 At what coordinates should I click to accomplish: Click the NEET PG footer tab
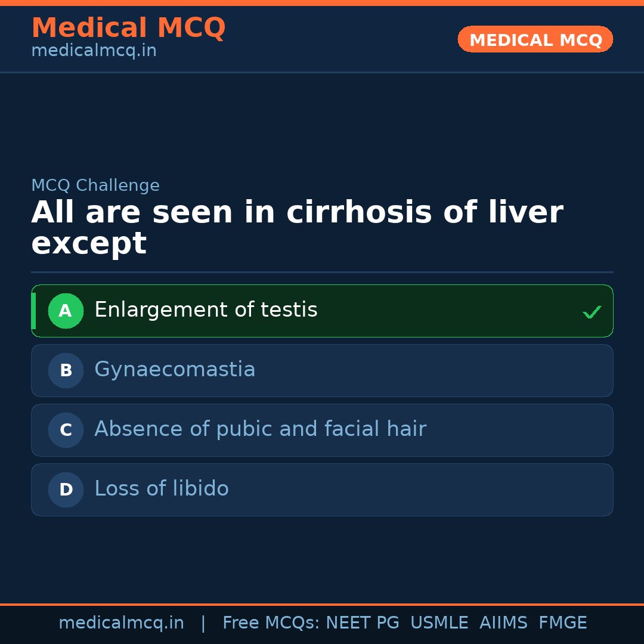click(362, 623)
